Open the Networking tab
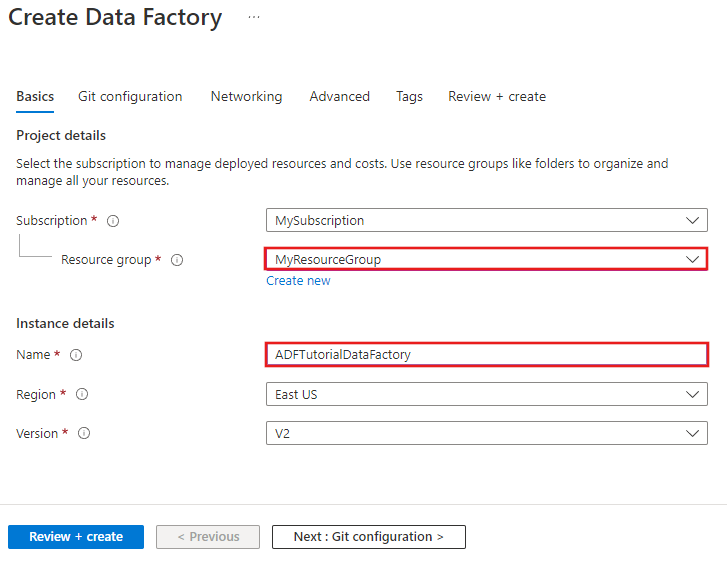Image resolution: width=727 pixels, height=561 pixels. click(246, 97)
